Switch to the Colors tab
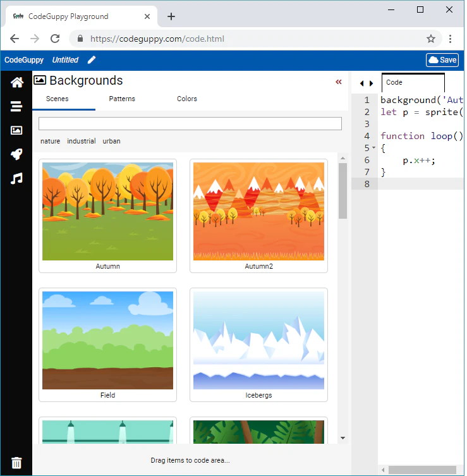This screenshot has height=476, width=467. click(187, 99)
